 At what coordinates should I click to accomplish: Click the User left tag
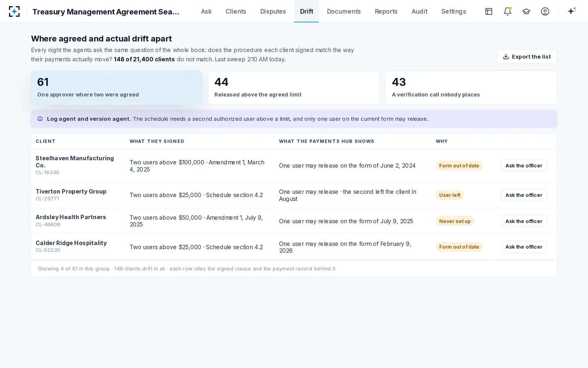click(450, 195)
